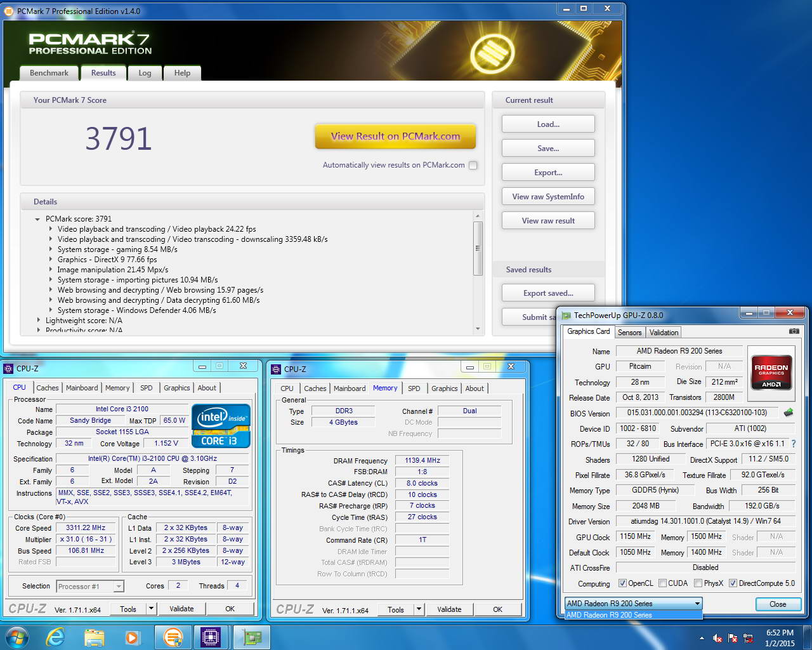The height and width of the screenshot is (650, 812).
Task: Open Tools dropdown arrow in the CPU tab CPU-Z window
Action: [151, 609]
